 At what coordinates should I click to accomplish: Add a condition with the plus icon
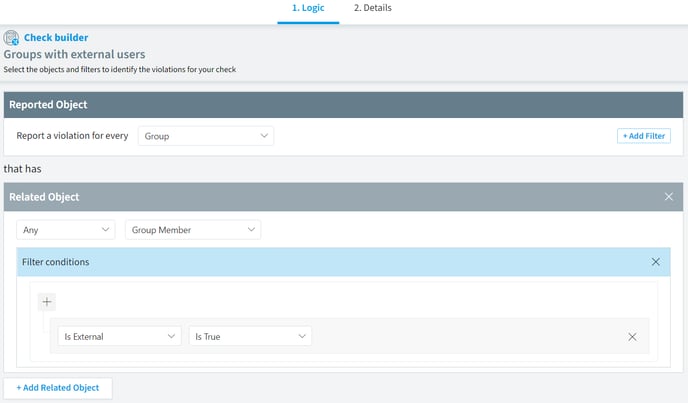(47, 302)
